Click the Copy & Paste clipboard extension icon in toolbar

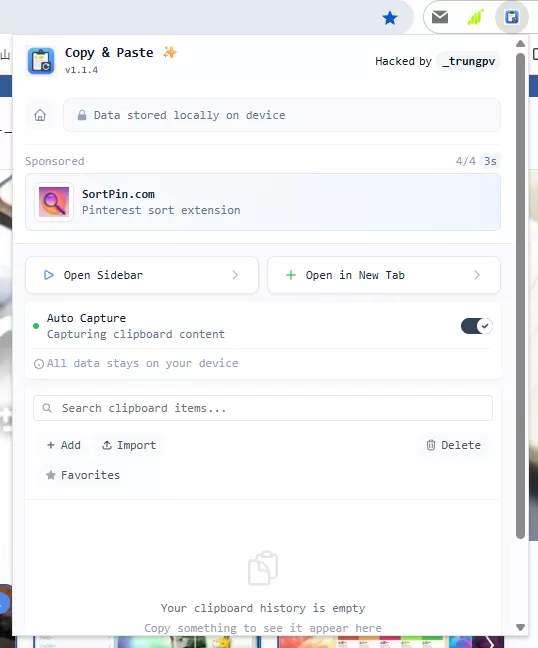click(x=512, y=17)
